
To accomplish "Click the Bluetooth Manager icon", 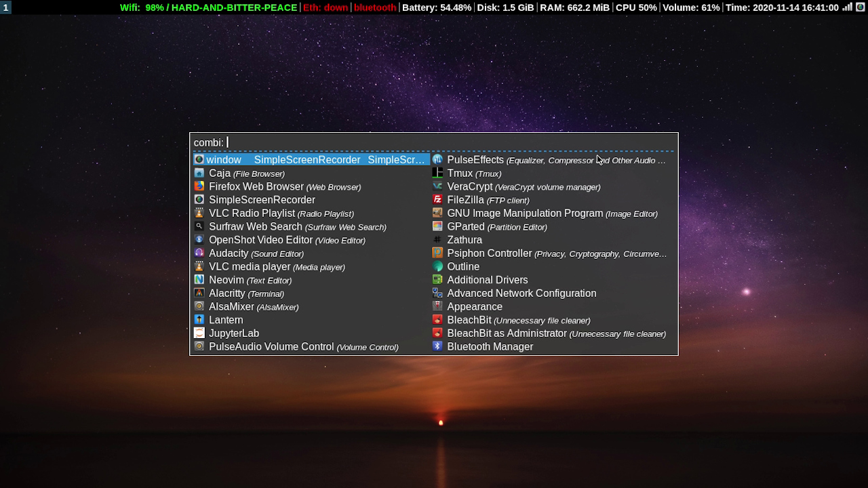I will pyautogui.click(x=437, y=346).
